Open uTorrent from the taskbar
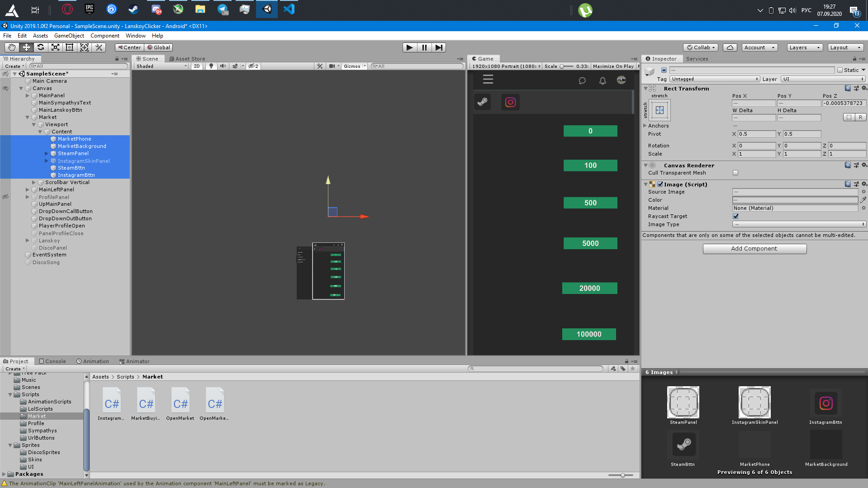Image resolution: width=868 pixels, height=488 pixels. [585, 10]
